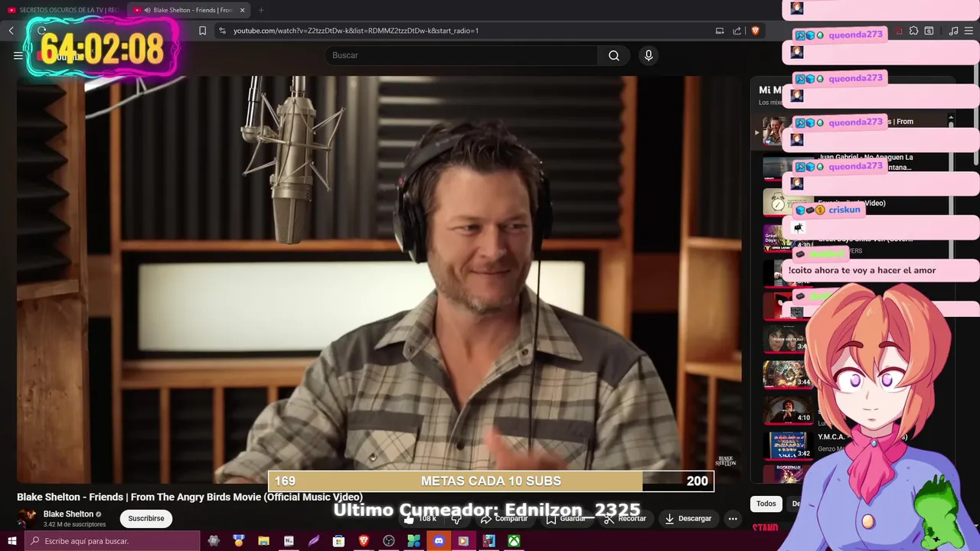Click the Recortar clip button
The image size is (980, 551).
click(x=625, y=518)
